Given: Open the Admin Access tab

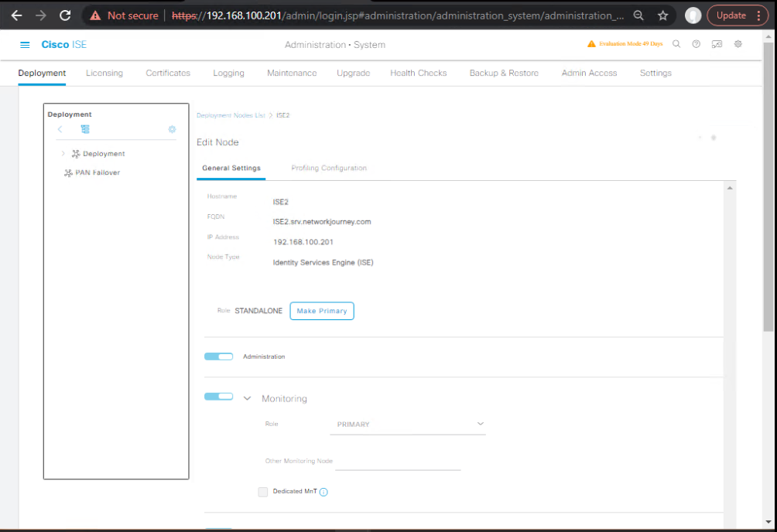Looking at the screenshot, I should (589, 73).
